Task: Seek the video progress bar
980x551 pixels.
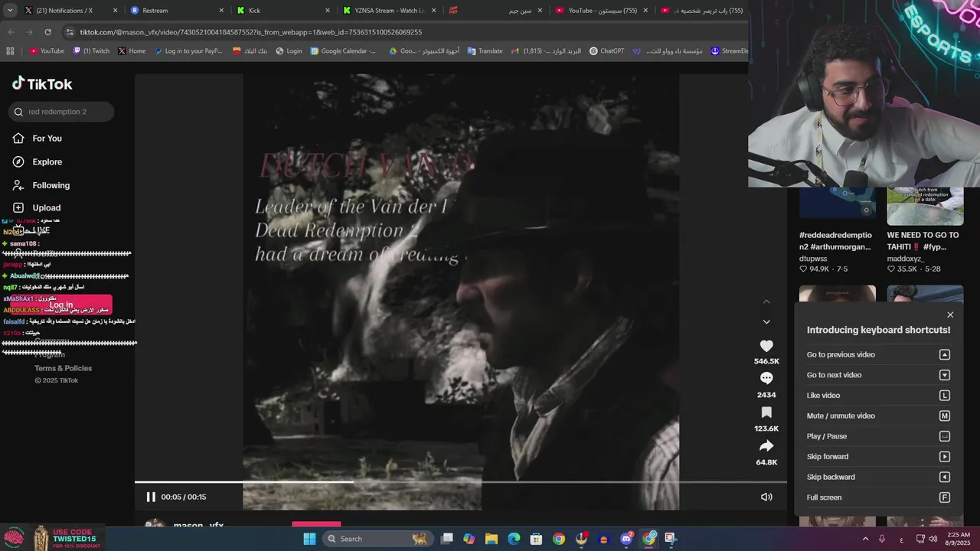Action: [x=461, y=482]
